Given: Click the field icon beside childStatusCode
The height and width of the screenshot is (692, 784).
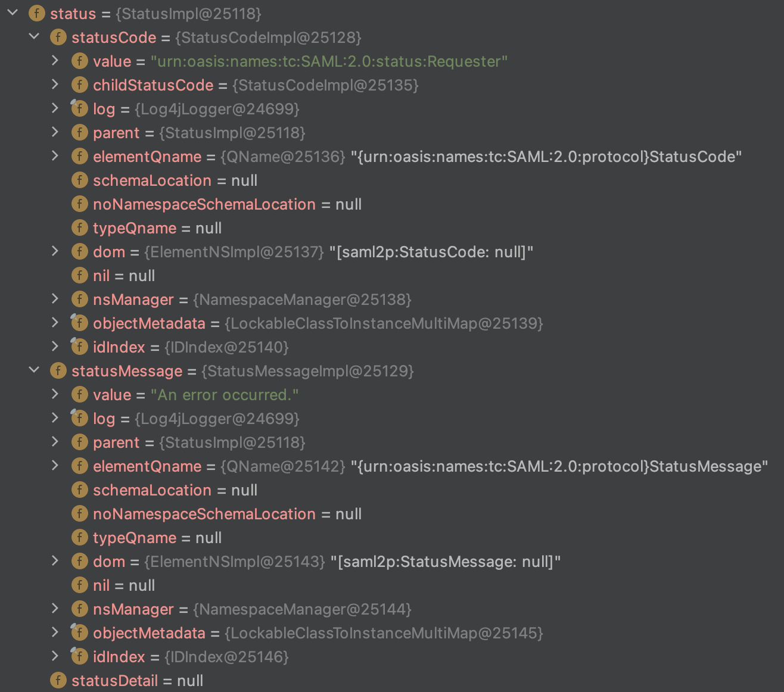Looking at the screenshot, I should [x=79, y=85].
